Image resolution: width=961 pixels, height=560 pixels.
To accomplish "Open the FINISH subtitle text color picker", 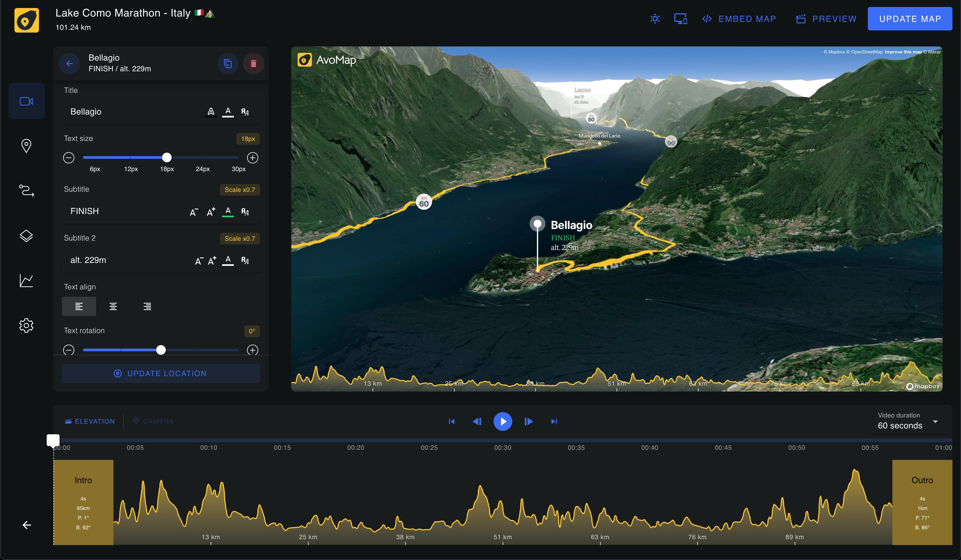I will coord(228,212).
